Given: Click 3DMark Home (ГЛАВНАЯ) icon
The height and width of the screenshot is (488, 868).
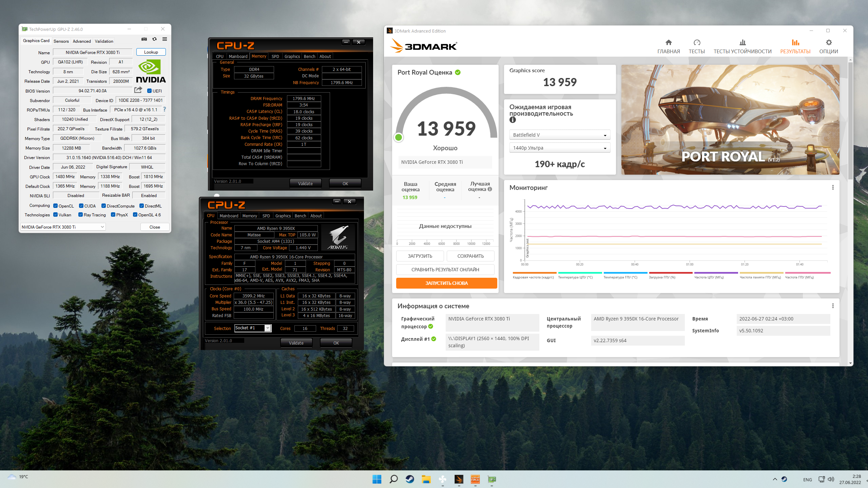Looking at the screenshot, I should point(668,42).
